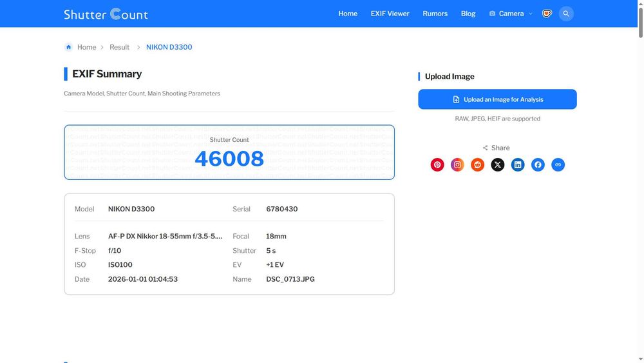Click the Shutter Count site logo

(106, 14)
